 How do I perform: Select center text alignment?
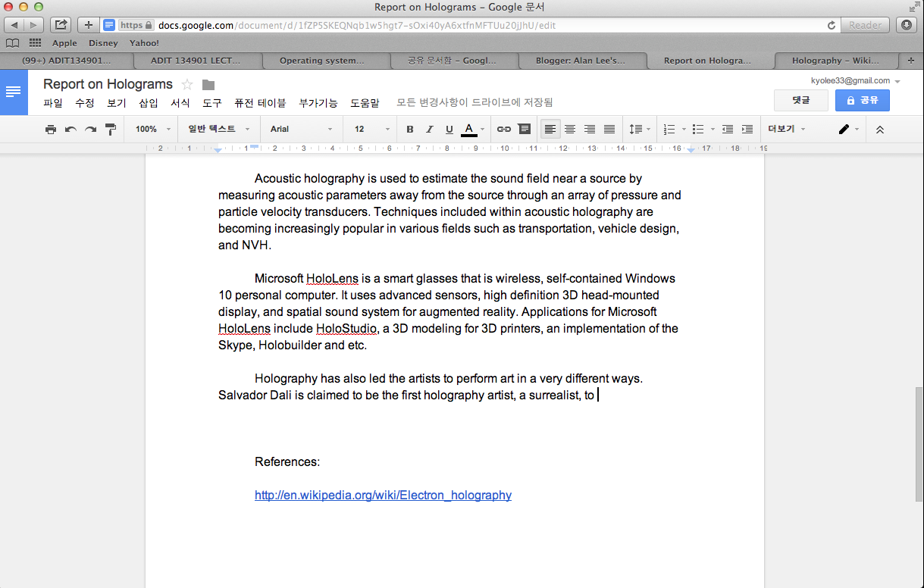pos(570,130)
